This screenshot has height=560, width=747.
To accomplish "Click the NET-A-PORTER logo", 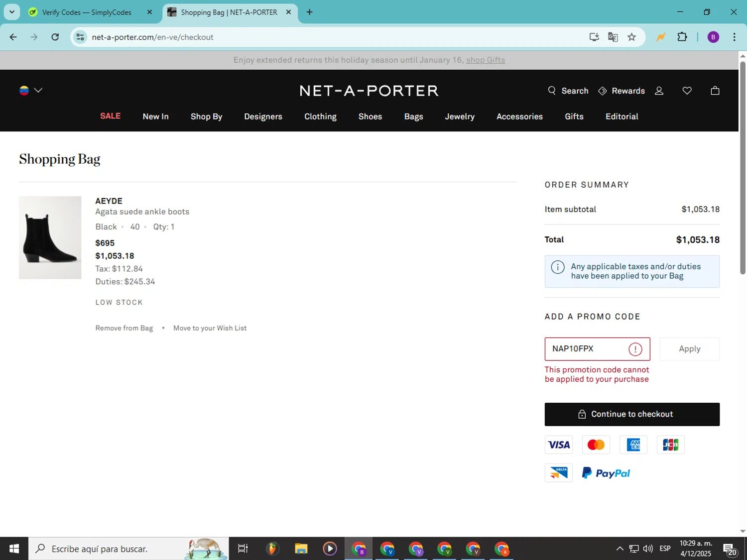I will pyautogui.click(x=369, y=91).
